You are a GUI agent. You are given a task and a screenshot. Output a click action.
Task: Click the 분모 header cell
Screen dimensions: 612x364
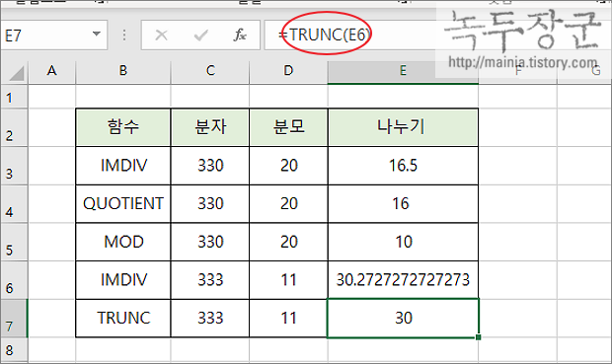288,127
